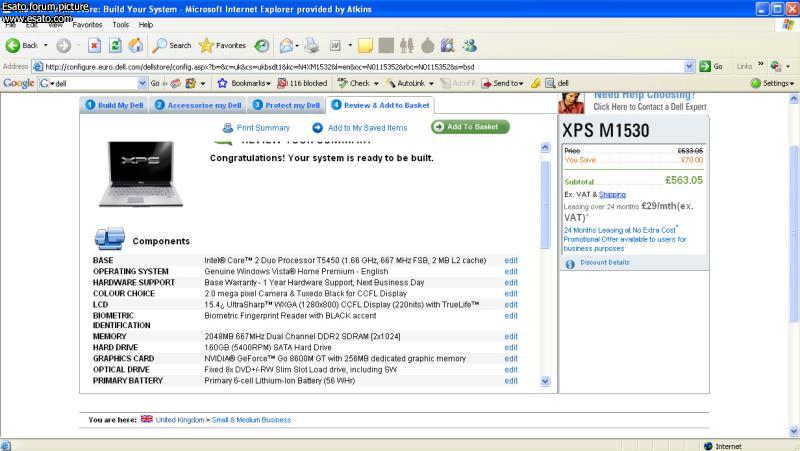
Task: Click the highlighter icon in Google toolbar
Action: click(536, 83)
